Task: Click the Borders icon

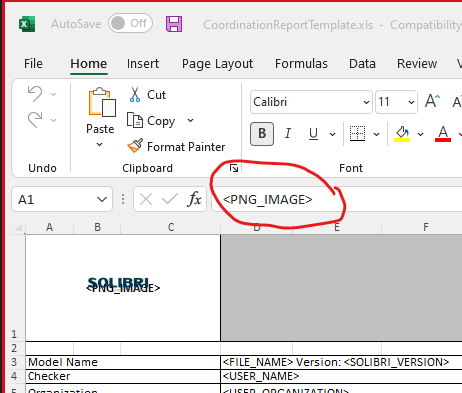Action: tap(357, 134)
